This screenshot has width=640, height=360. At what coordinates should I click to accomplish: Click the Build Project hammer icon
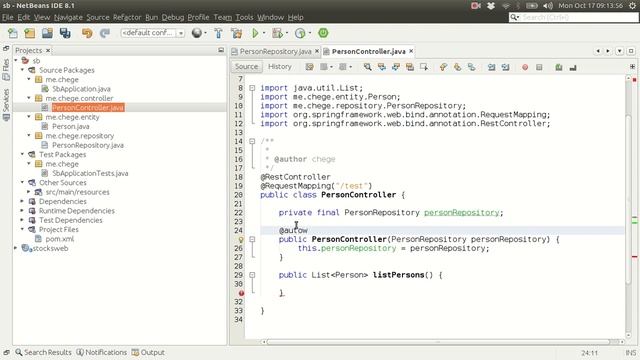pos(218,33)
